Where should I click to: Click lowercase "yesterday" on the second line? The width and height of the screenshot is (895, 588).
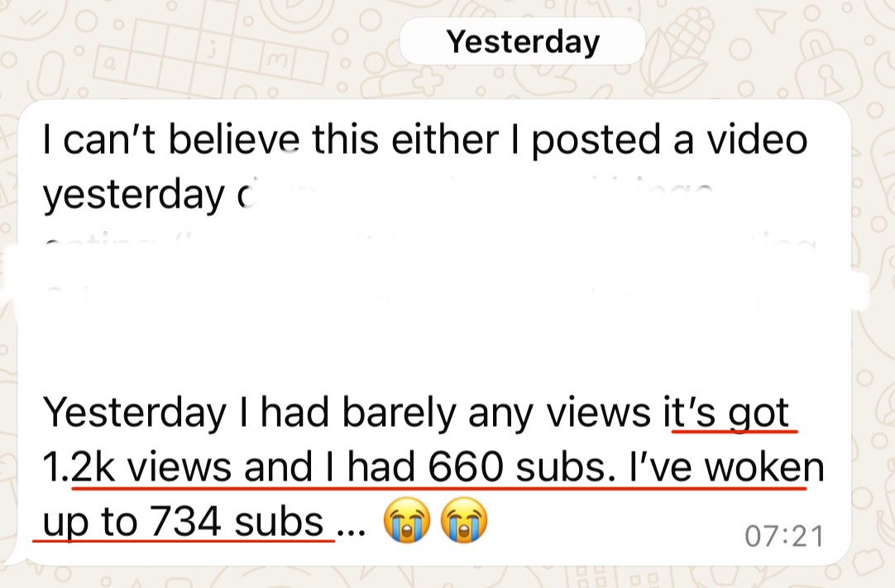[x=132, y=196]
